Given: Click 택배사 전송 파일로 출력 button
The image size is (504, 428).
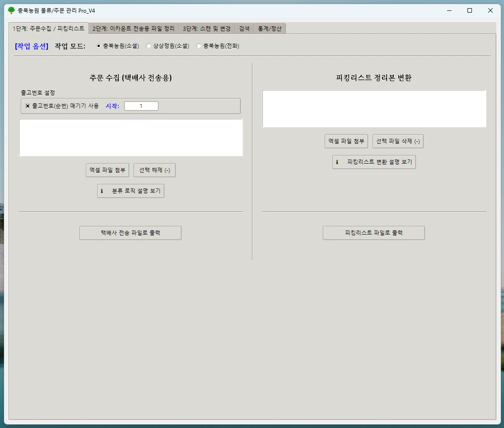Looking at the screenshot, I should pyautogui.click(x=131, y=233).
